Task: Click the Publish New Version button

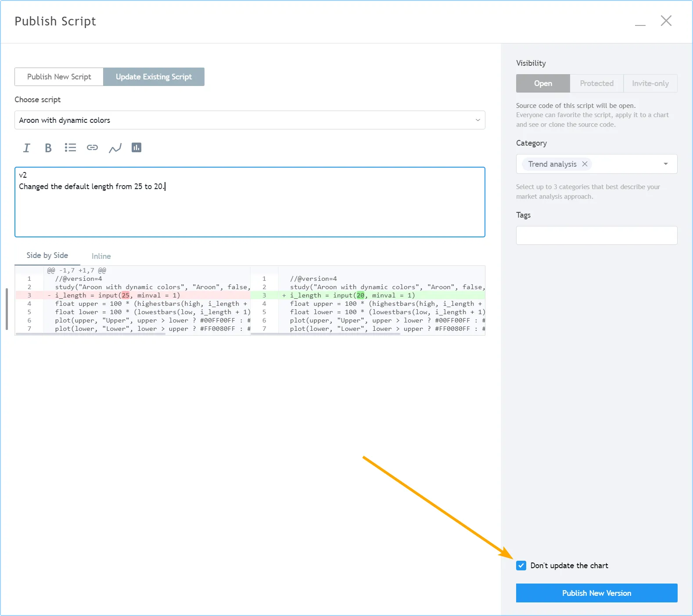Action: click(596, 593)
